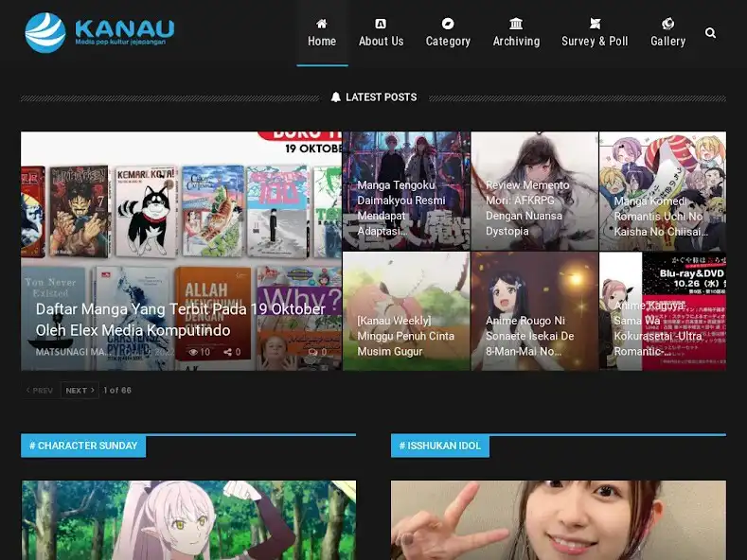Open Manga Tengoku Daimakyou Resmi Mendapat Adaptasi post

[x=406, y=191]
